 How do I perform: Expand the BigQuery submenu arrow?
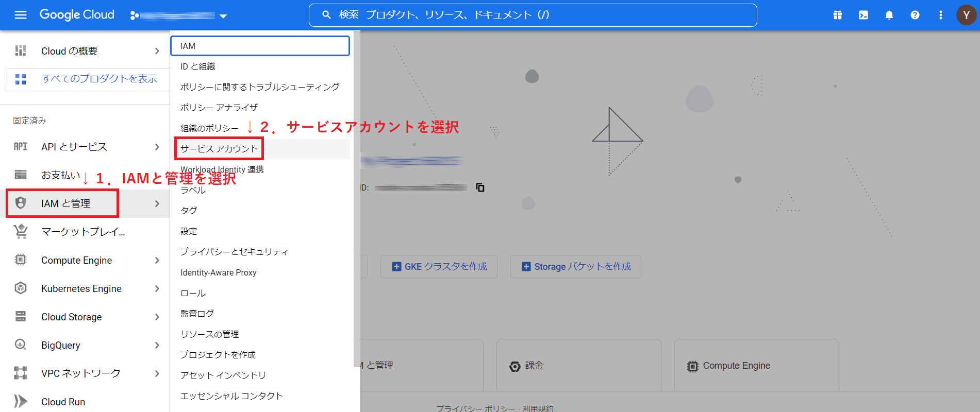(157, 345)
